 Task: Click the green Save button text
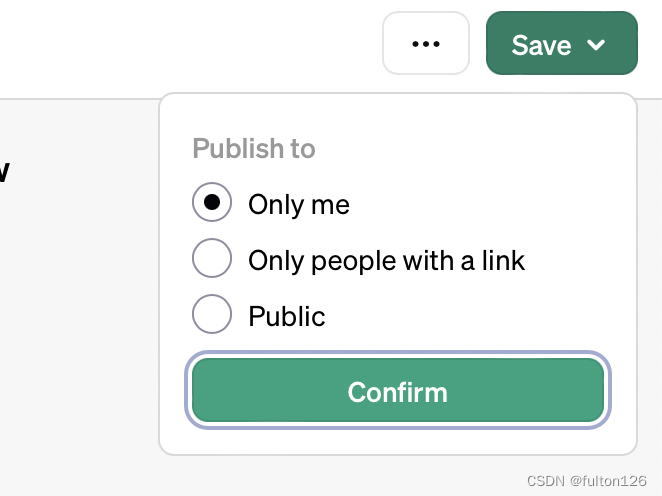point(541,45)
